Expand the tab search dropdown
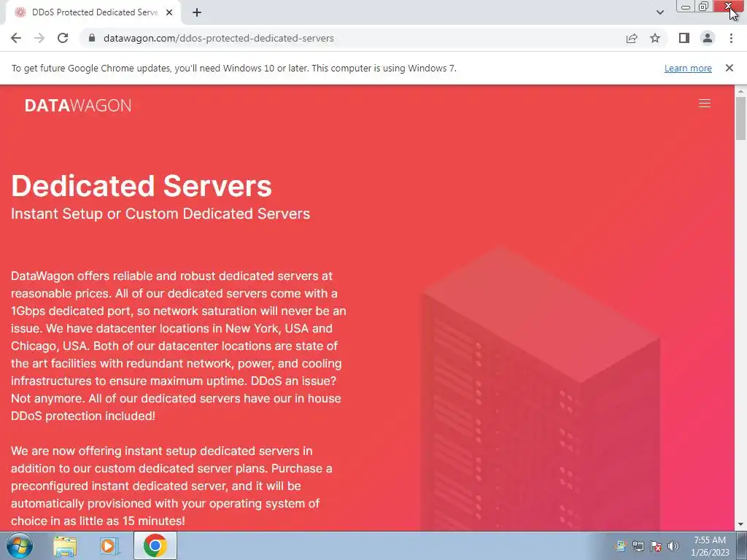This screenshot has height=560, width=747. [x=659, y=12]
